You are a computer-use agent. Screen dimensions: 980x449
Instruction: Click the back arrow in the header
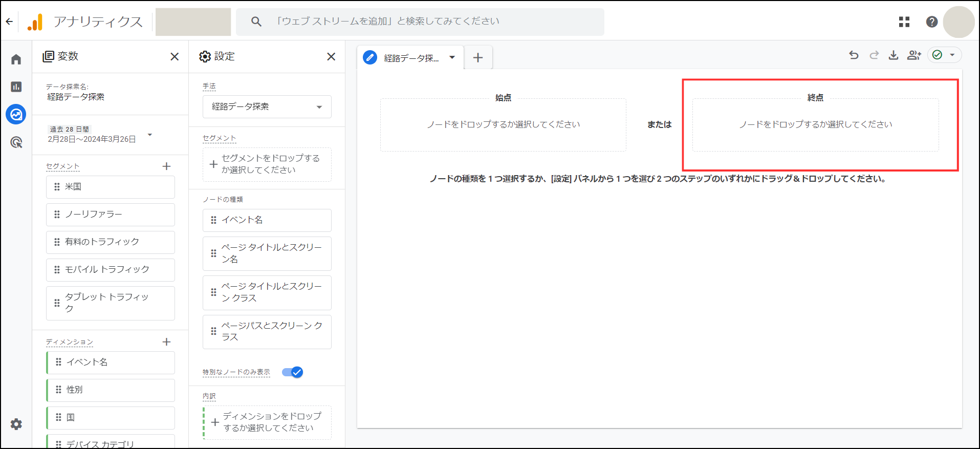(x=9, y=22)
